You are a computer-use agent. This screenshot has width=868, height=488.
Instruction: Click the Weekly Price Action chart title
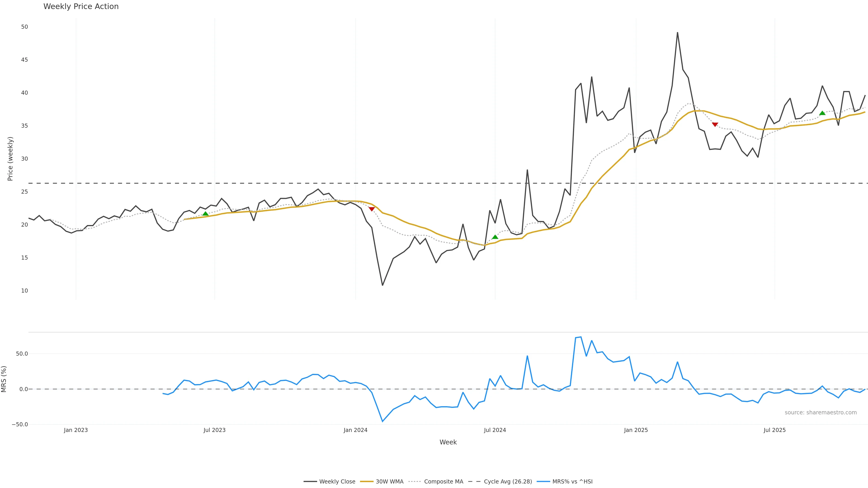tap(81, 6)
